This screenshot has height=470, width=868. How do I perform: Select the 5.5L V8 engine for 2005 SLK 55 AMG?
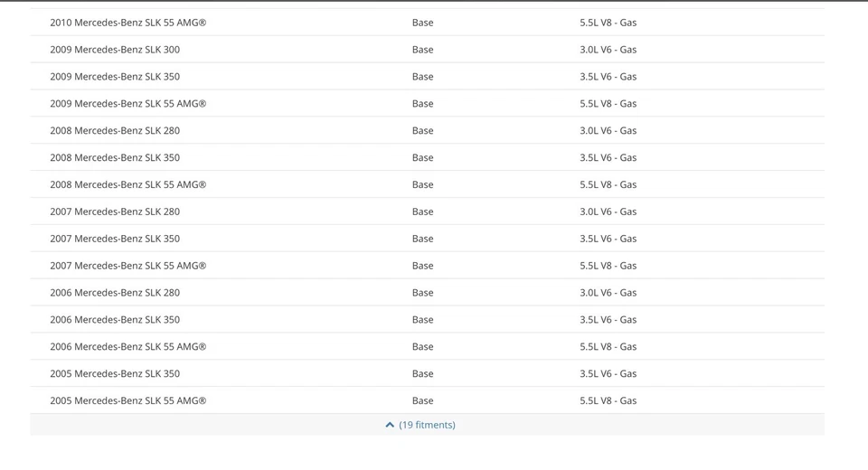(x=608, y=401)
